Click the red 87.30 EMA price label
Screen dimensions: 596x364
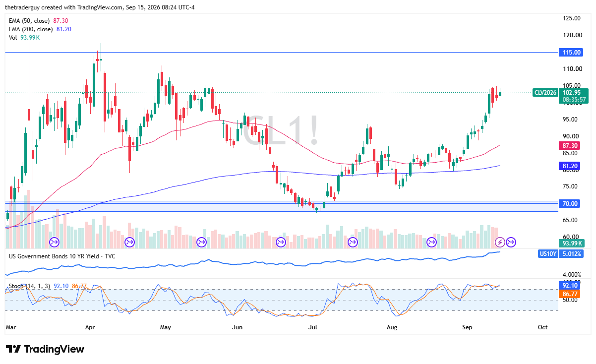point(569,145)
